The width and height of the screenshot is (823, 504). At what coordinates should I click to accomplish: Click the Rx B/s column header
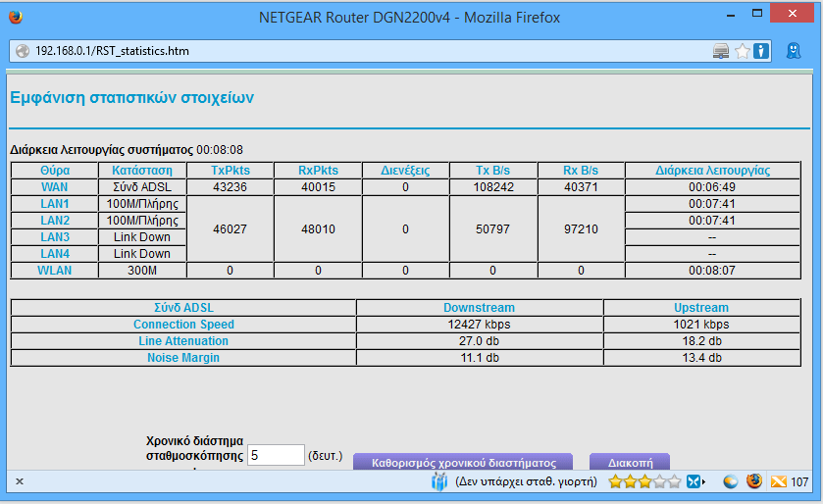click(x=581, y=171)
